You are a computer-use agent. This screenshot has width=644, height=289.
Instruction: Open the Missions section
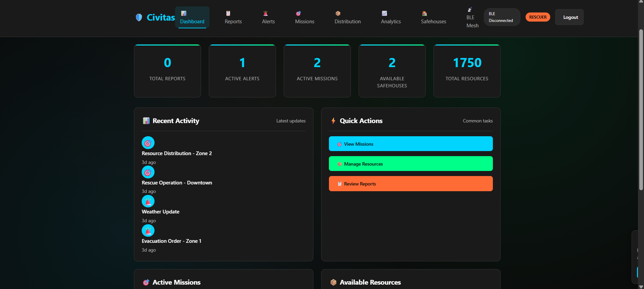pos(305,17)
